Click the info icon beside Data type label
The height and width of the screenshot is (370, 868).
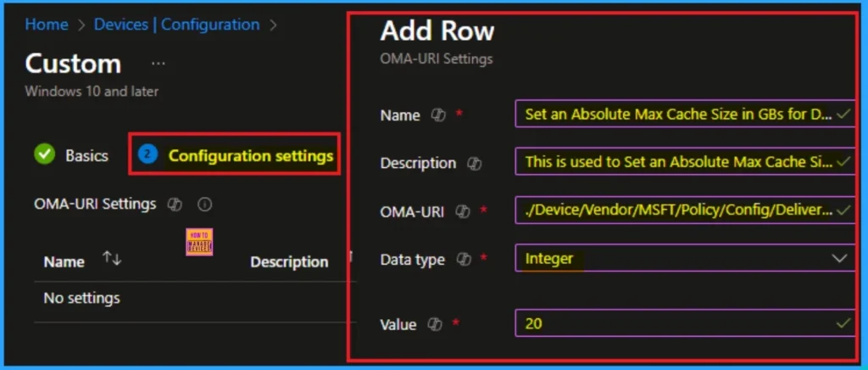[x=463, y=260]
